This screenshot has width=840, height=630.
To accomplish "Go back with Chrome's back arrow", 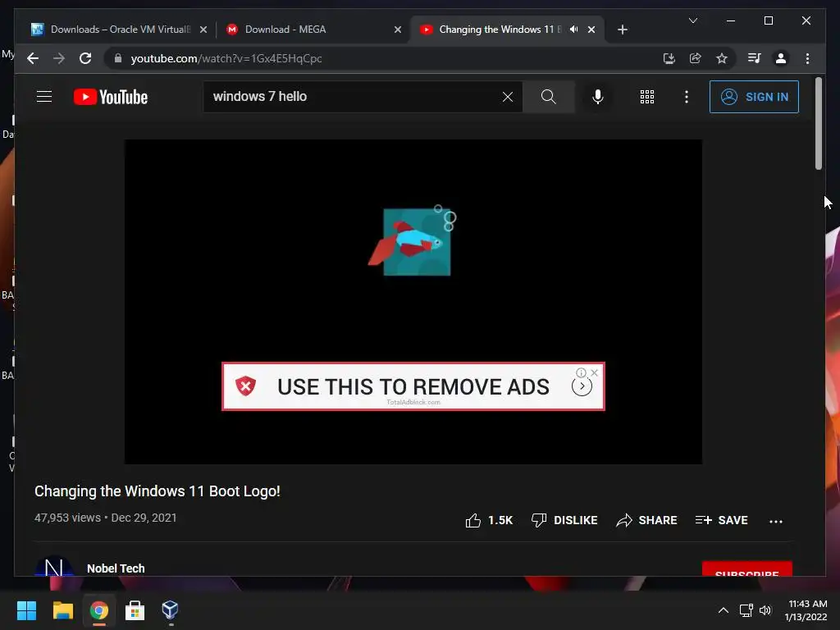I will point(33,58).
